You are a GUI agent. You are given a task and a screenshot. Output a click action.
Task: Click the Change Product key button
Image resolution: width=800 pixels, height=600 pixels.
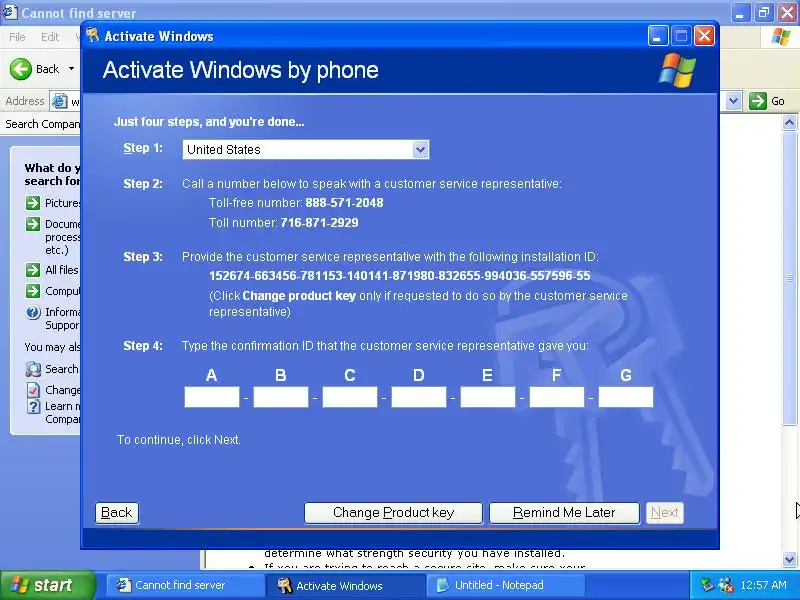(393, 513)
